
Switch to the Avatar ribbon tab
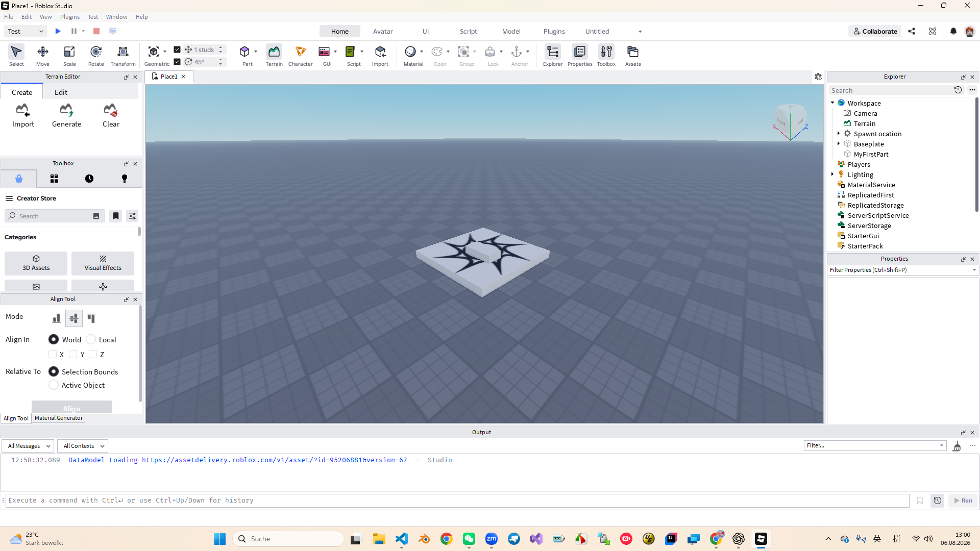(x=383, y=31)
